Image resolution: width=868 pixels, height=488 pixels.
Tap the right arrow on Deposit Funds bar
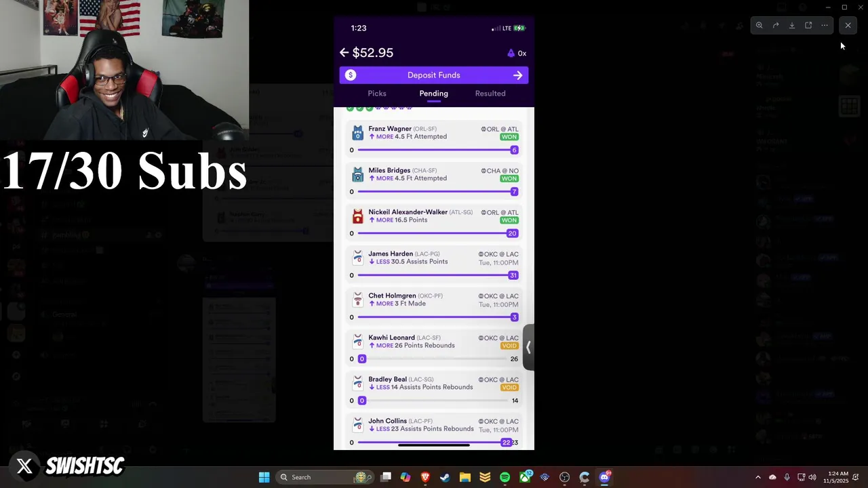click(517, 75)
